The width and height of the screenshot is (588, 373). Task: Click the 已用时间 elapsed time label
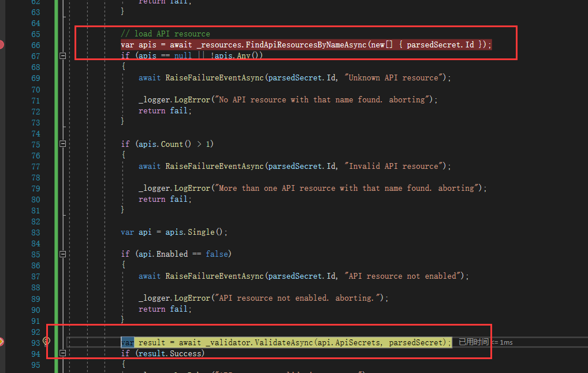pyautogui.click(x=475, y=342)
